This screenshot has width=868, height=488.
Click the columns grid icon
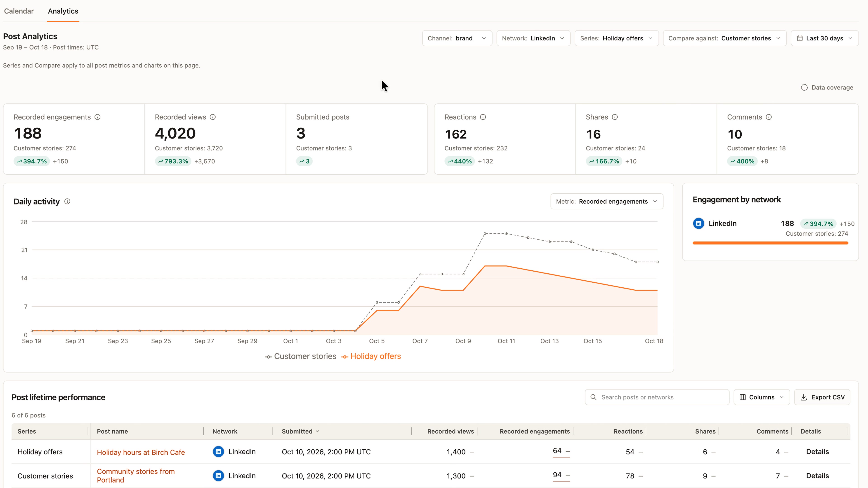point(742,397)
